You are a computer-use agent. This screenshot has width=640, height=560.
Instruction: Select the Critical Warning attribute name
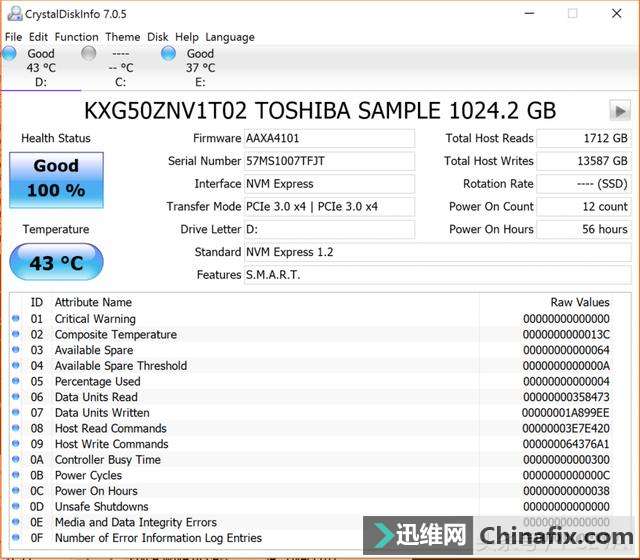(95, 319)
